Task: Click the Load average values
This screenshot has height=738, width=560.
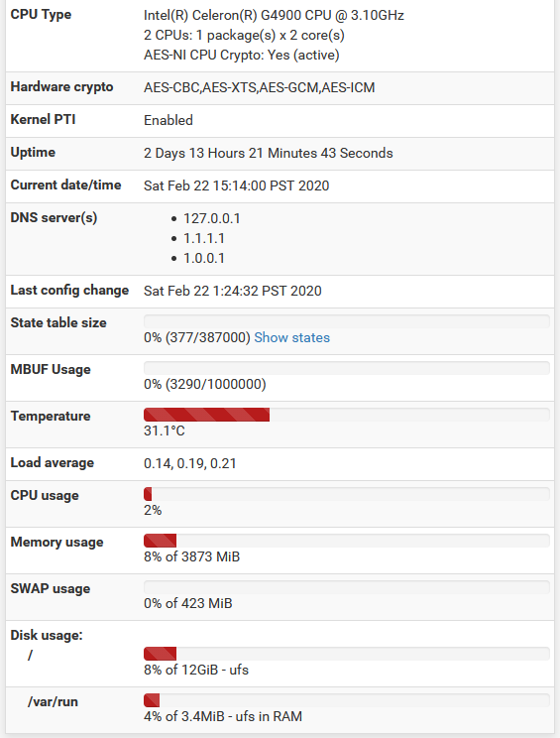Action: pyautogui.click(x=190, y=463)
